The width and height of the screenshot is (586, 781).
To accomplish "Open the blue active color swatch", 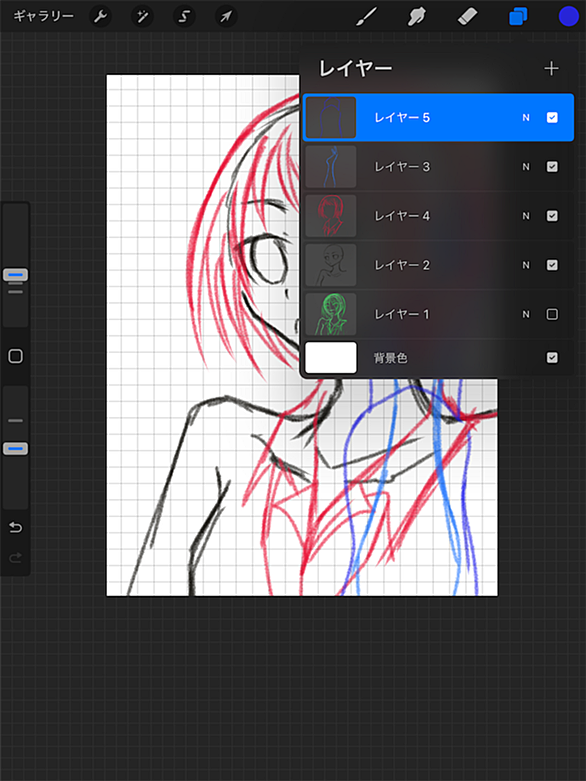I will click(568, 16).
